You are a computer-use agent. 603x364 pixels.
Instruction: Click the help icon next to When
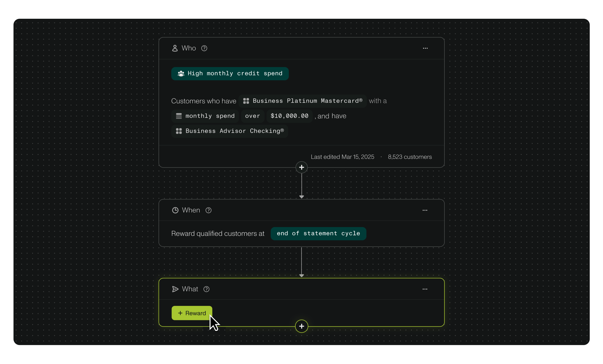tap(208, 210)
